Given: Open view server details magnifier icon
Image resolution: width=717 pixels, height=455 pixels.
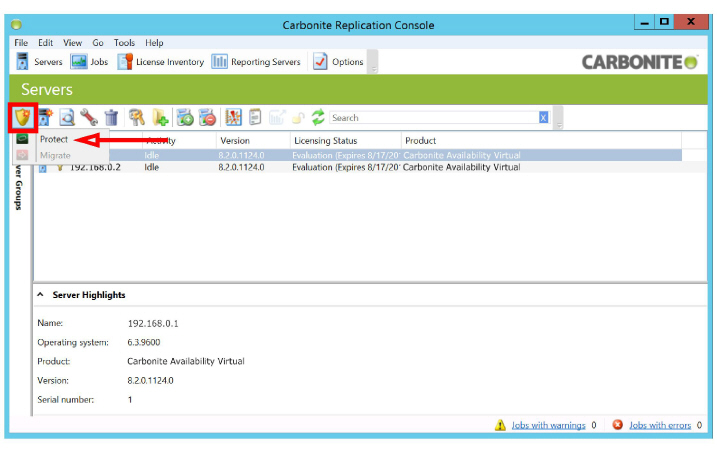Looking at the screenshot, I should pos(67,118).
